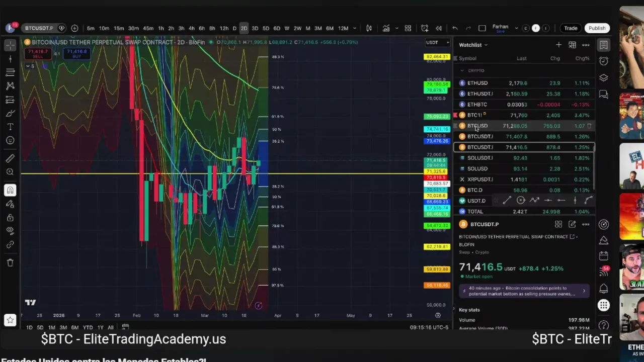The width and height of the screenshot is (644, 362).
Task: Open the go-to-date calendar icon
Action: [x=125, y=327]
